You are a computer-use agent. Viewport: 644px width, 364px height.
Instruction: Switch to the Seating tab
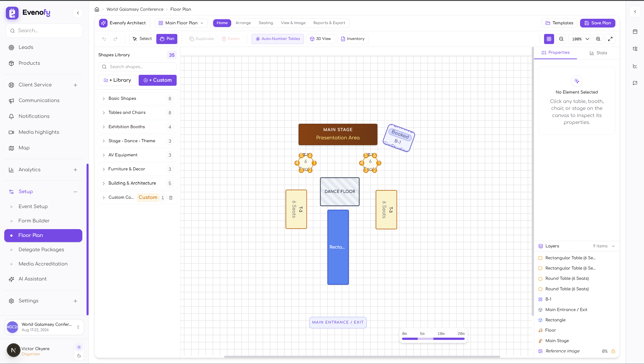(266, 23)
